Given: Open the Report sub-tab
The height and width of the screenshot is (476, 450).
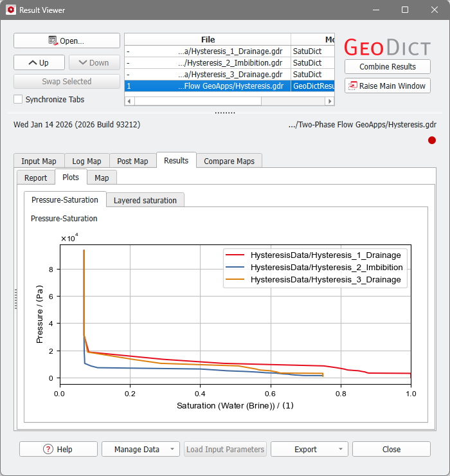Looking at the screenshot, I should coord(36,178).
